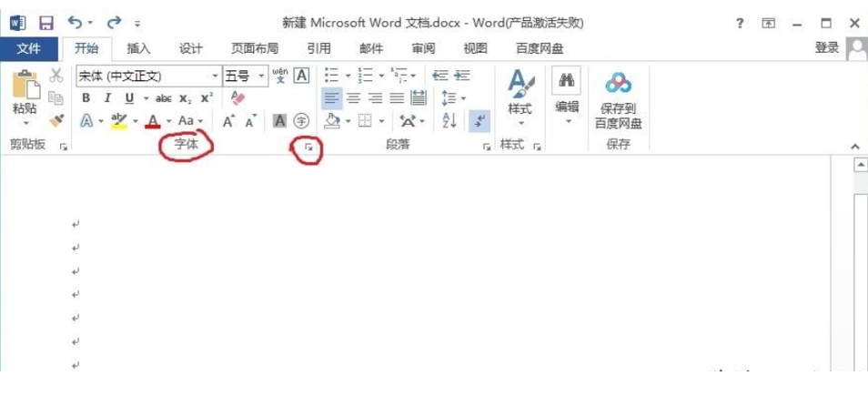Open the Asian layout tool
Viewport: 868px width, 396px height.
408,121
